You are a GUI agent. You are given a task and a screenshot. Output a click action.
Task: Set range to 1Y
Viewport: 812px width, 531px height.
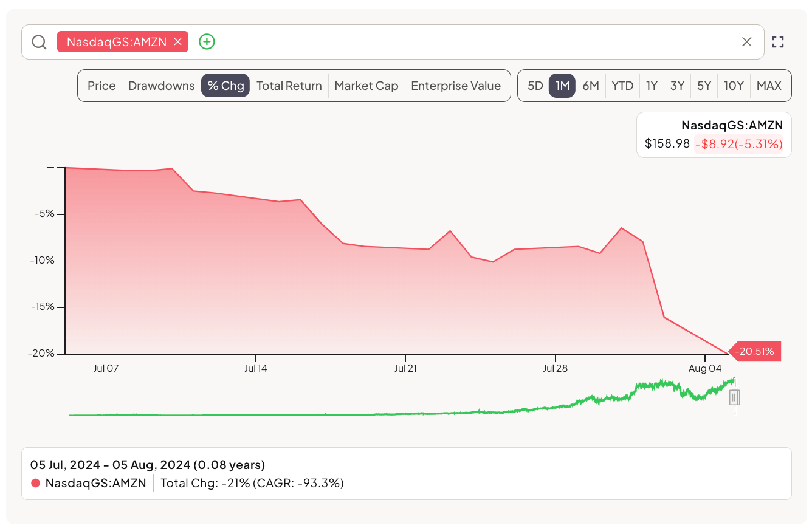pyautogui.click(x=652, y=86)
